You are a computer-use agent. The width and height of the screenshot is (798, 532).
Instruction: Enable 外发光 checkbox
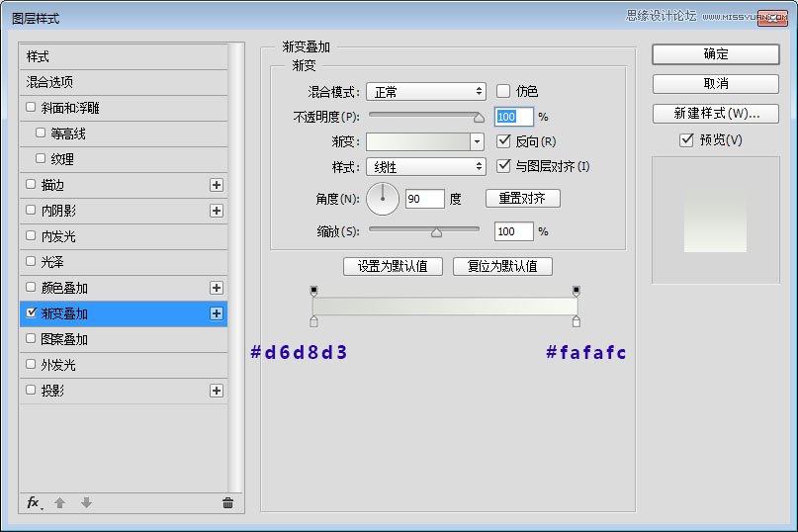point(31,364)
